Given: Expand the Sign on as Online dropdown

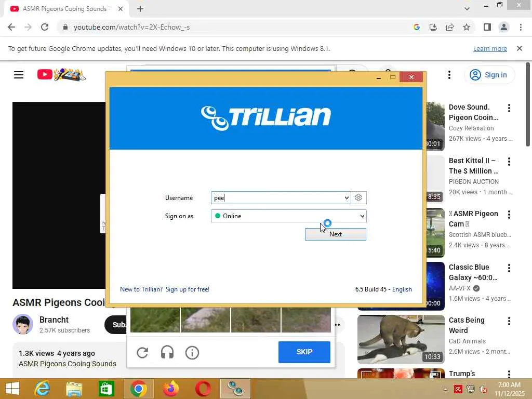Looking at the screenshot, I should 362,216.
